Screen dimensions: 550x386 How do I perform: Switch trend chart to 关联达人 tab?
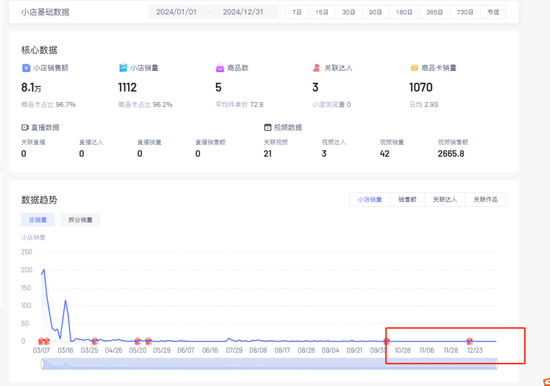click(x=445, y=200)
